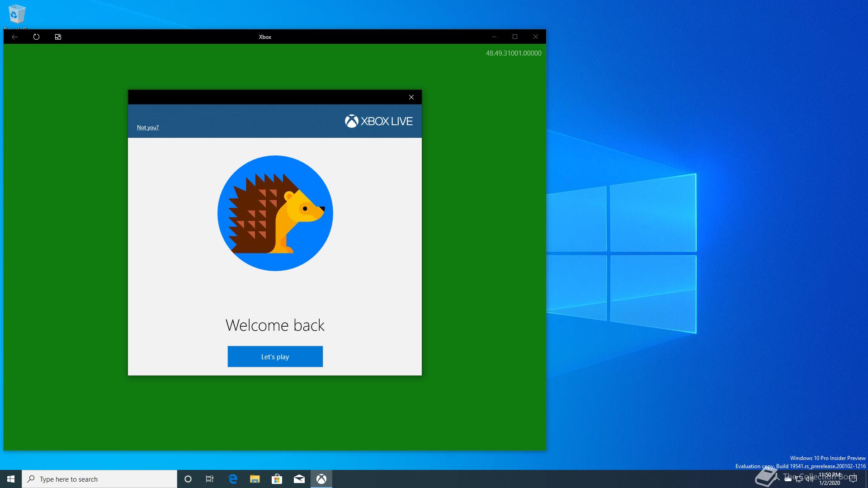The height and width of the screenshot is (488, 868).
Task: Show hidden system tray icons
Action: tap(777, 479)
